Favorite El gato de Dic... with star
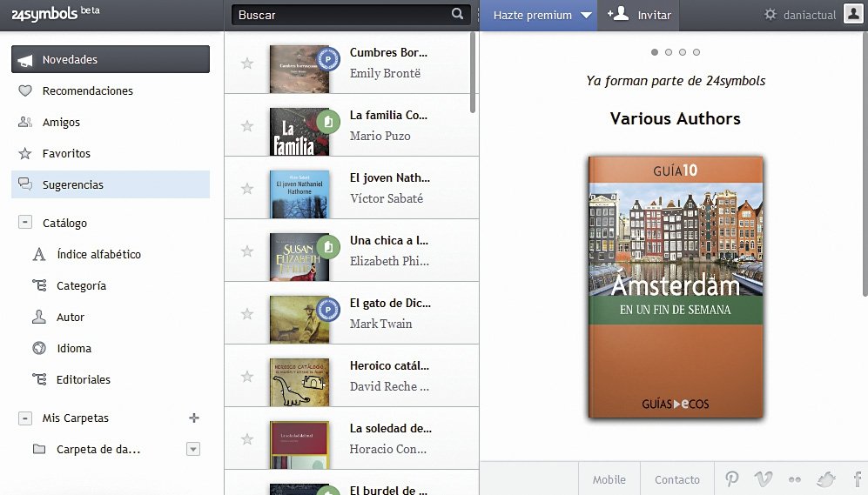Screen dimensions: 868x495 (x=247, y=313)
